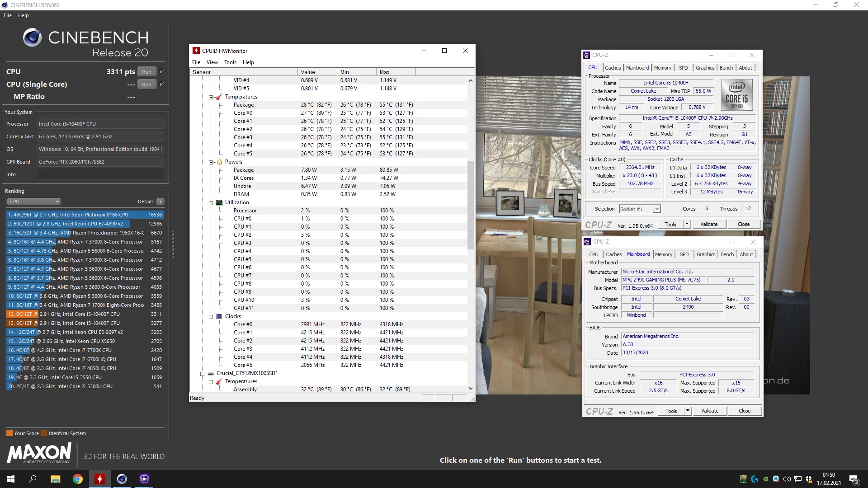Click the thermometer icon beside CPU Temperatures

coord(219,97)
